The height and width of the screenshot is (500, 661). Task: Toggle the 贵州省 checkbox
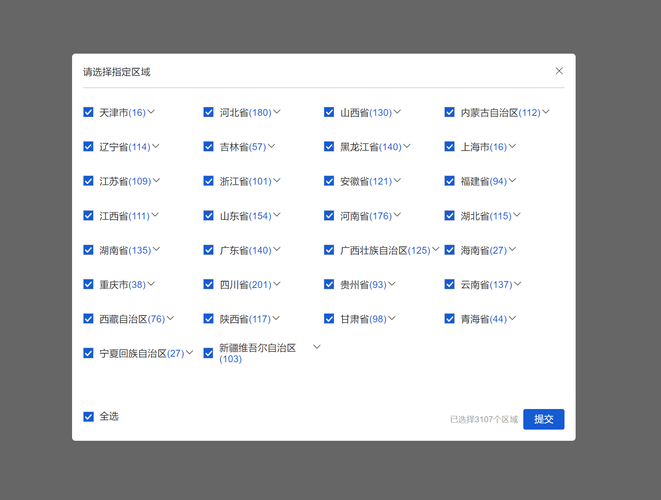click(329, 285)
